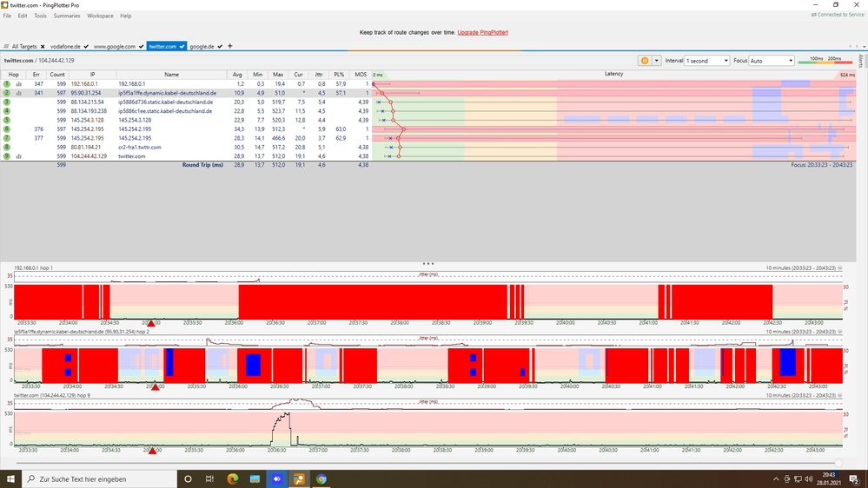
Task: Sort by the Avg column header
Action: pyautogui.click(x=237, y=75)
